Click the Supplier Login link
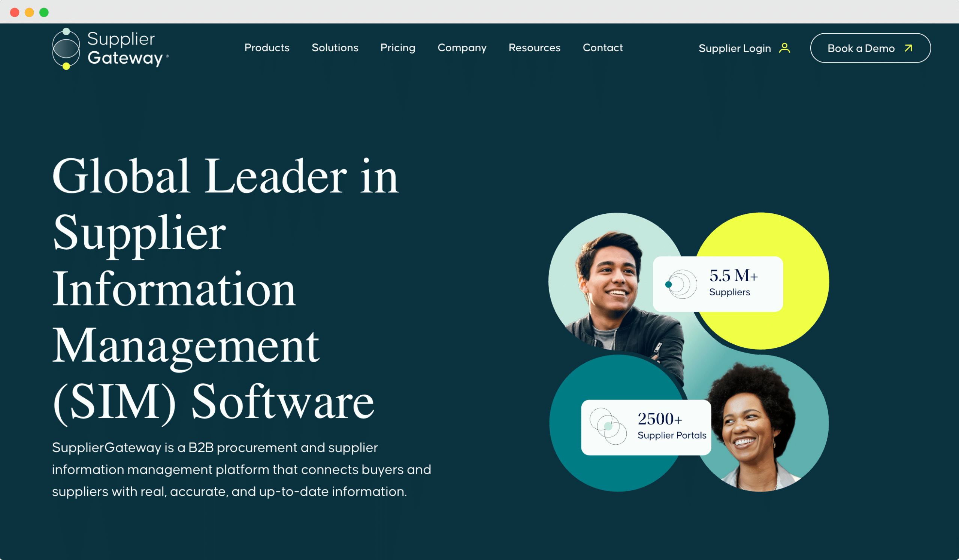The height and width of the screenshot is (560, 959). coord(735,49)
